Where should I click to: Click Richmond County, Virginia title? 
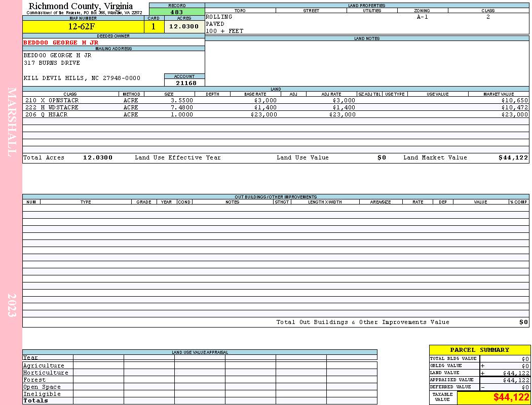(81, 6)
